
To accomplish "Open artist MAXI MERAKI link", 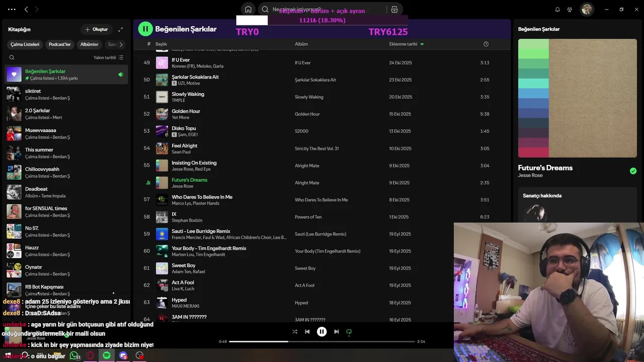I will [x=185, y=306].
